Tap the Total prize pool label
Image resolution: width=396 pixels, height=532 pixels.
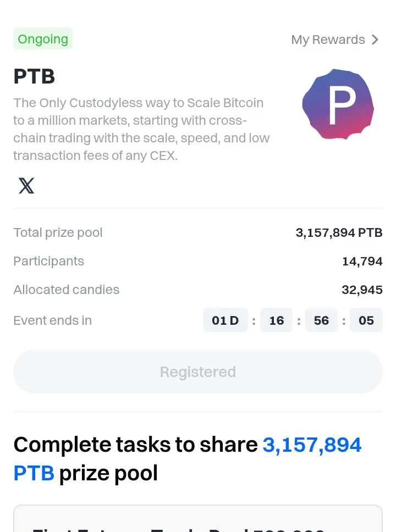tap(58, 233)
